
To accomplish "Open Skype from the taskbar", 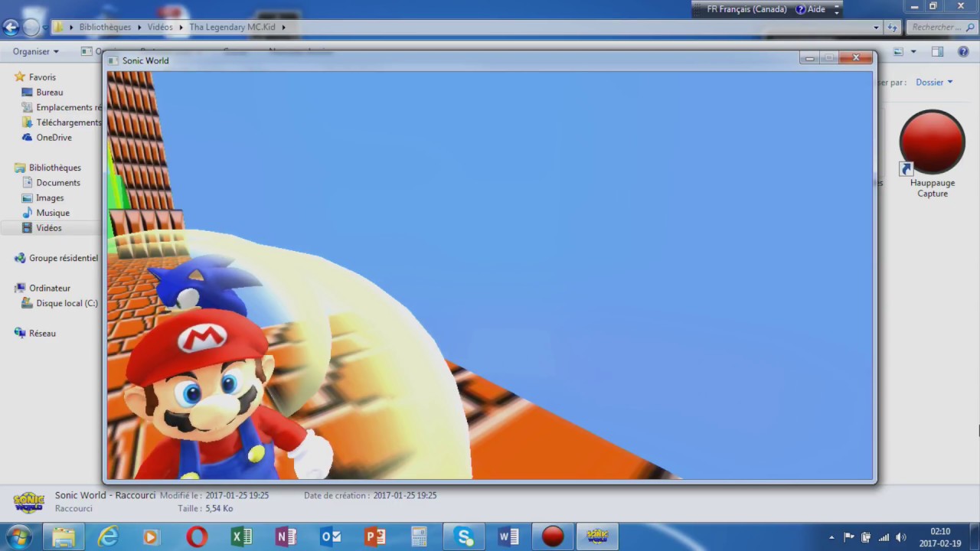I will pos(464,536).
